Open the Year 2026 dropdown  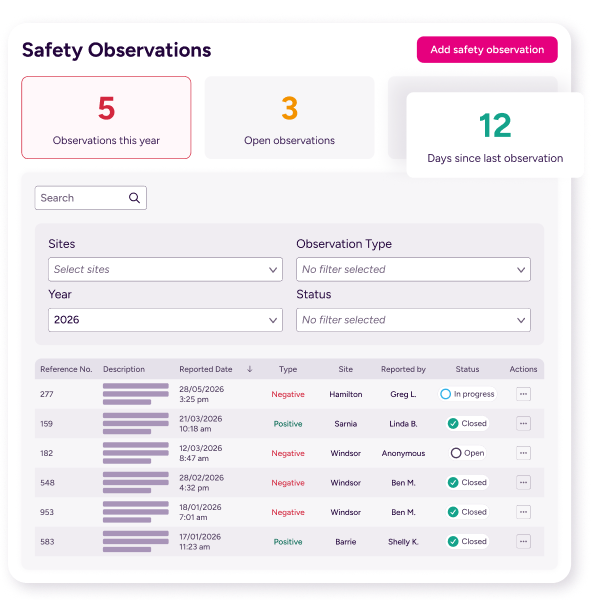coord(165,320)
